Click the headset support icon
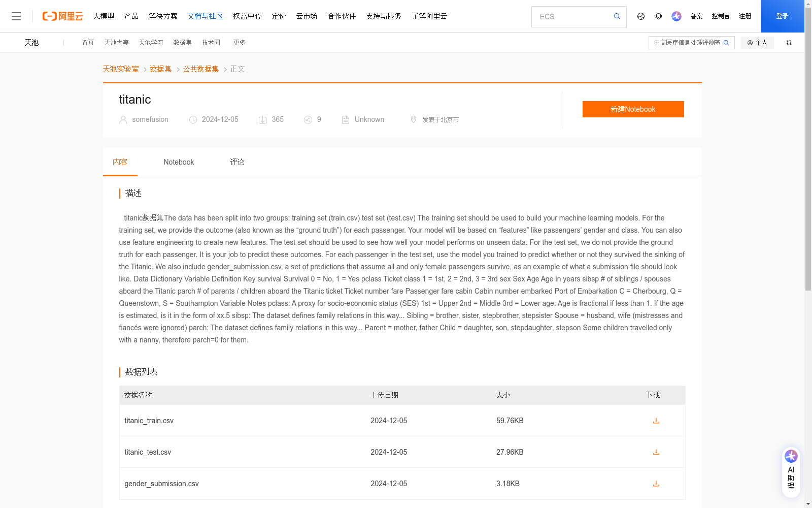 pos(658,16)
